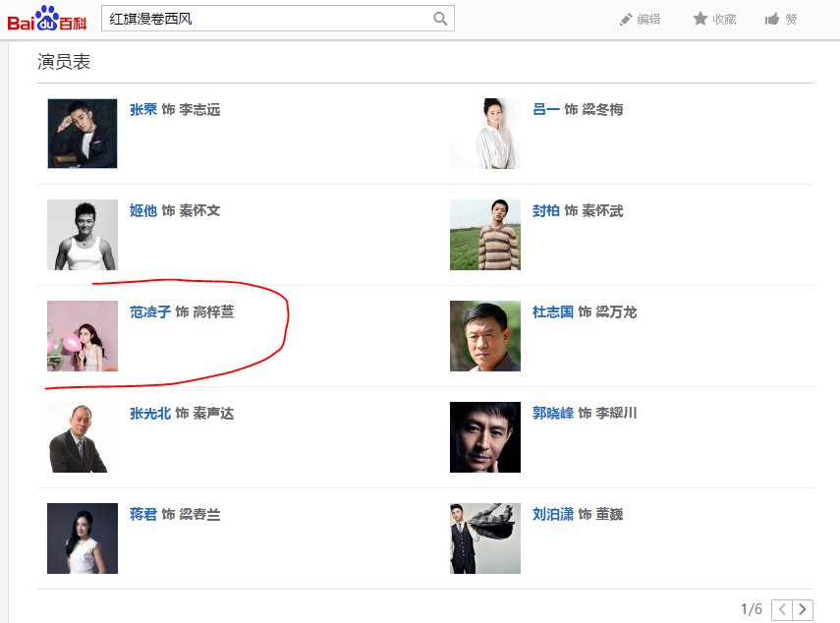Click the 收藏 star favorite button

pyautogui.click(x=714, y=19)
